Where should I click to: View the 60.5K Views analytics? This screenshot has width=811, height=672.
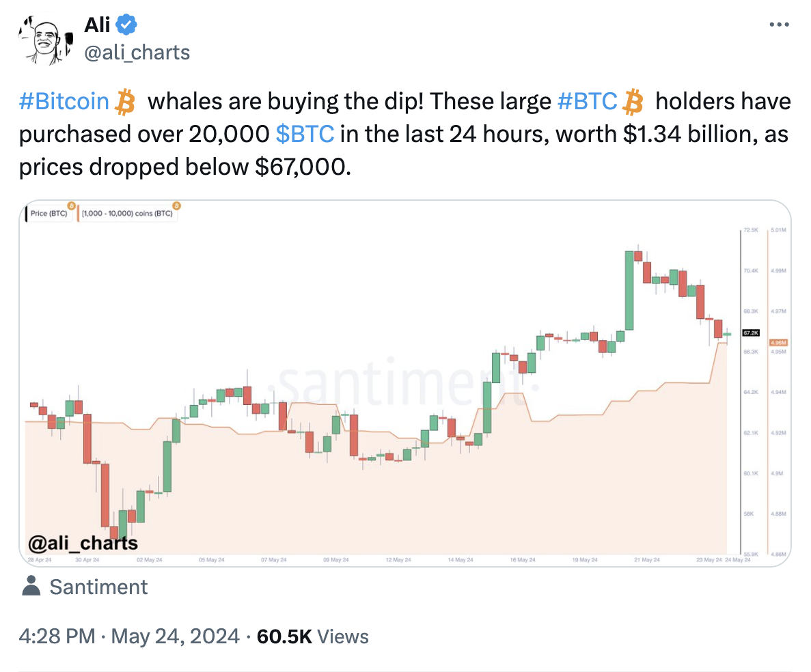[313, 636]
